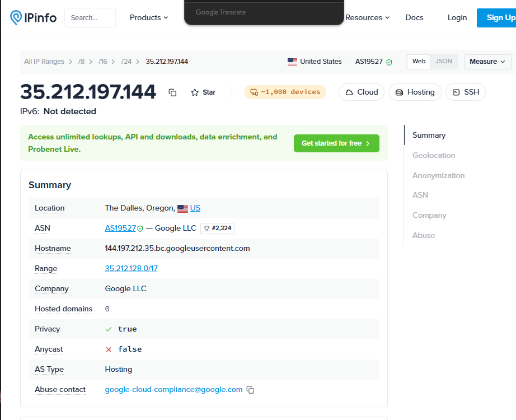Click the red X in Anycast row
Viewport: 516px width, 420px height.
pyautogui.click(x=109, y=349)
